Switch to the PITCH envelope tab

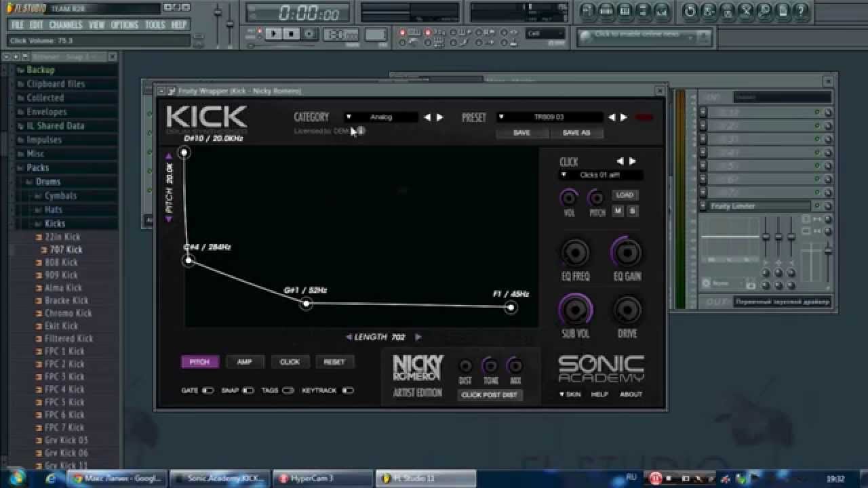pyautogui.click(x=199, y=362)
